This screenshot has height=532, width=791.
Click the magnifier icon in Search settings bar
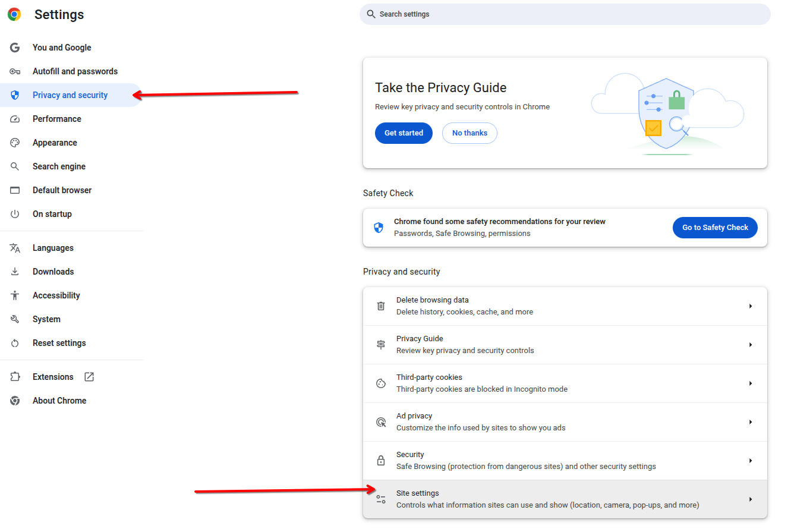point(371,14)
